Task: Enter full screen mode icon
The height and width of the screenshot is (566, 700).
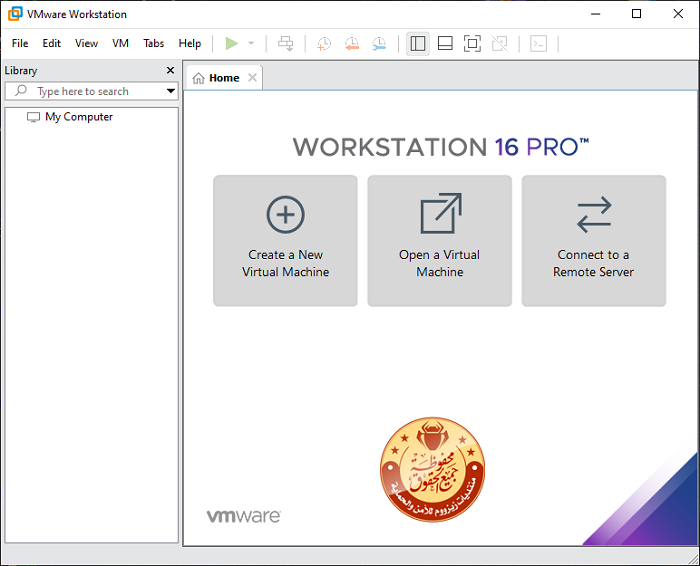Action: (472, 43)
